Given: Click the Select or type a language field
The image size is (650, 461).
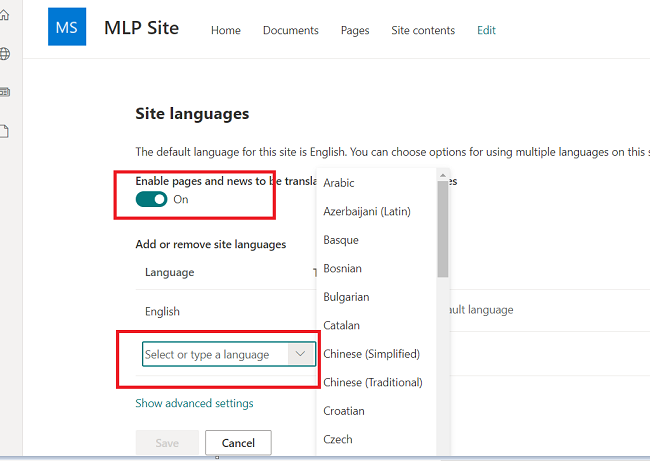Looking at the screenshot, I should click(214, 354).
